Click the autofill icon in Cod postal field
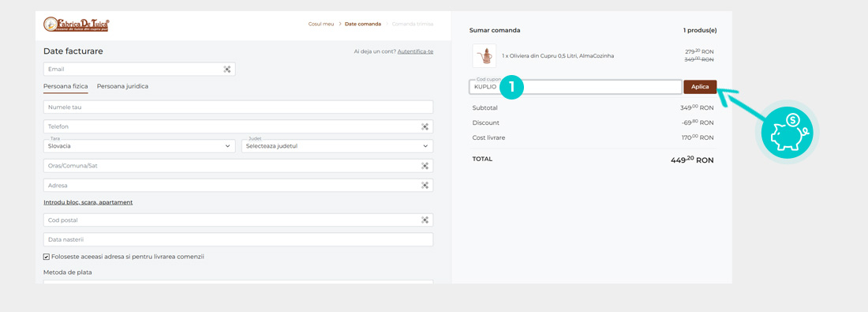Viewport: 868px width, 312px height. [425, 220]
